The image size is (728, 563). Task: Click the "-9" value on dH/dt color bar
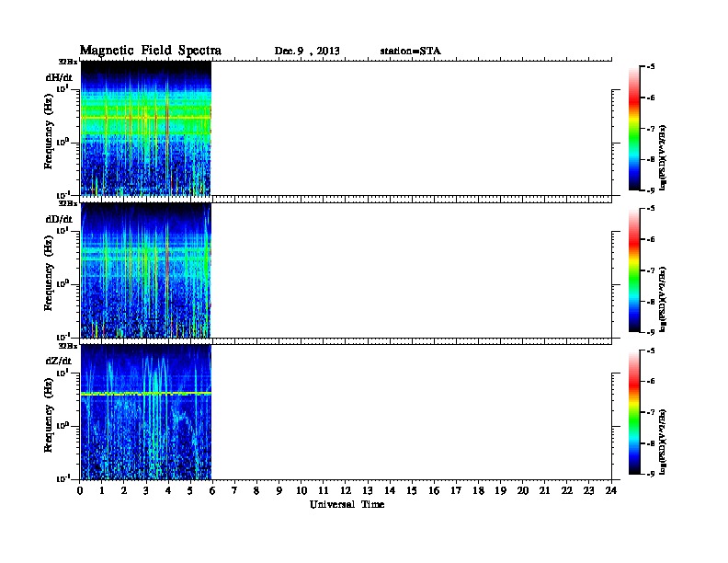pyautogui.click(x=652, y=190)
